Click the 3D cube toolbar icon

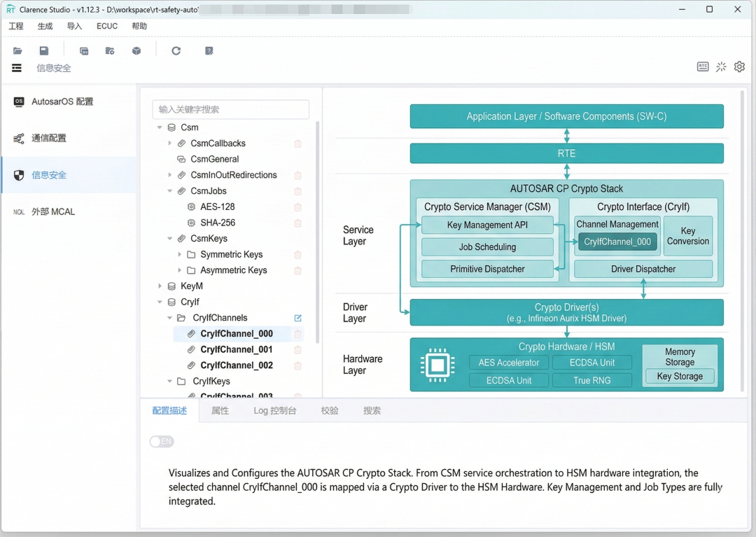[x=136, y=51]
